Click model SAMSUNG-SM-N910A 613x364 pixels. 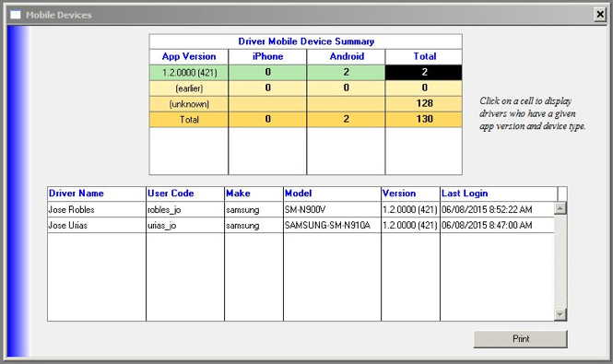(332, 225)
